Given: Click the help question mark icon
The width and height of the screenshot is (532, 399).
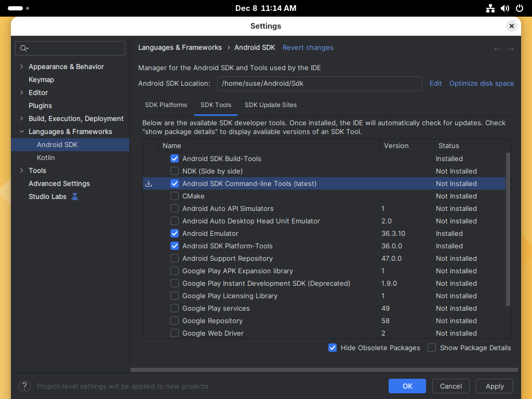Looking at the screenshot, I should click(24, 386).
